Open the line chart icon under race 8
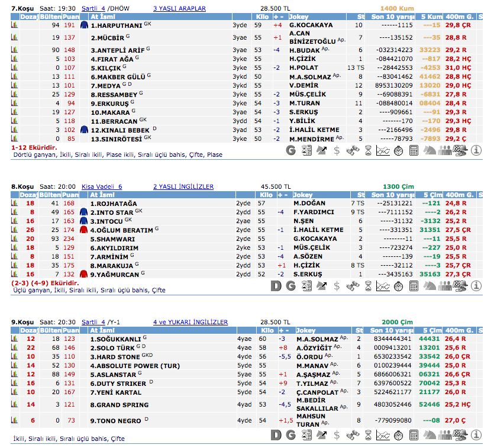The image size is (494, 448). click(383, 286)
